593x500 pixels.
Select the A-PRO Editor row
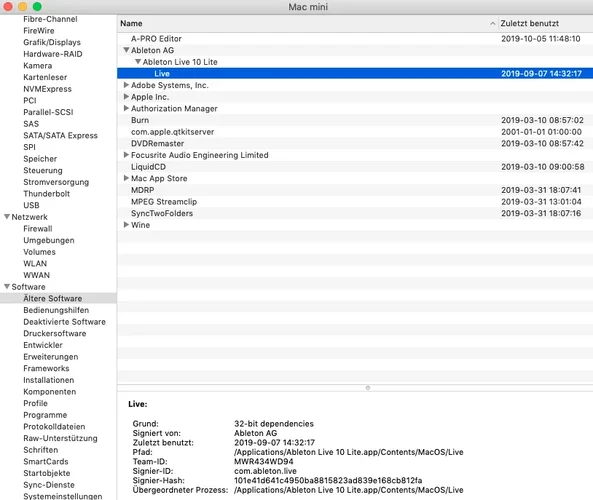coord(355,39)
